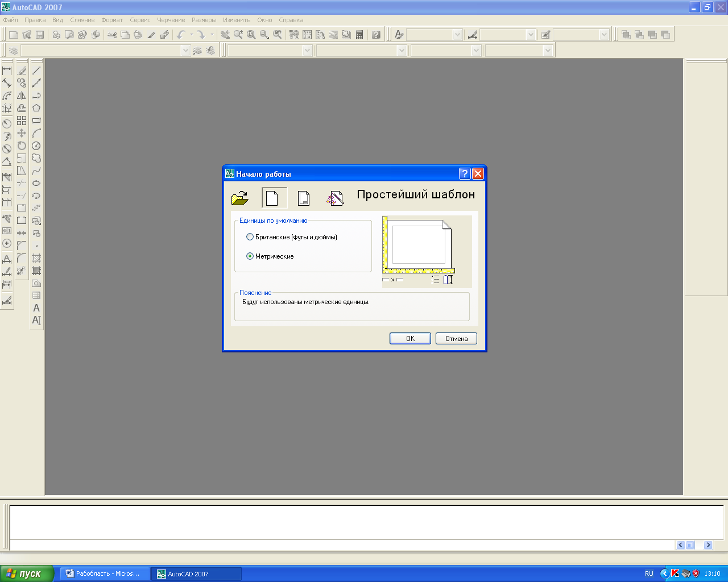Image resolution: width=728 pixels, height=582 pixels.
Task: Open the linetype control dropdown
Action: point(402,51)
